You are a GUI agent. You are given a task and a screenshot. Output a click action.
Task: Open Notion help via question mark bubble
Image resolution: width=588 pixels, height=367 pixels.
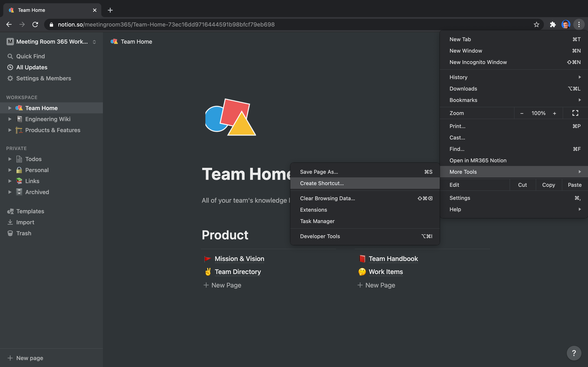[574, 353]
